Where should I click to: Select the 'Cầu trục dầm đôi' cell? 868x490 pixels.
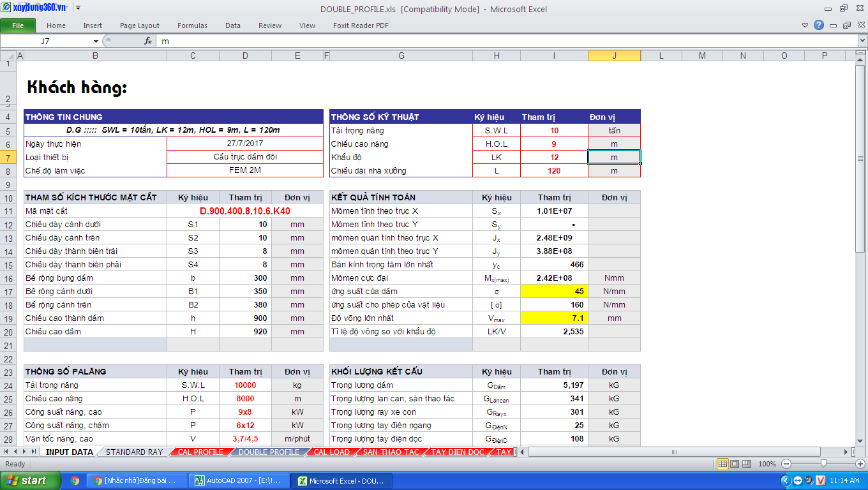point(245,157)
